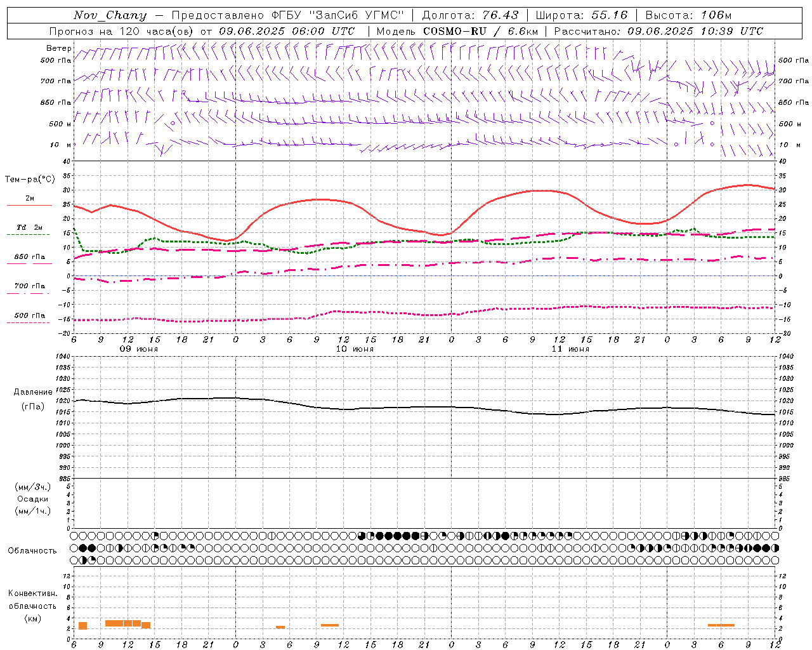812x650 pixels.
Task: Click the "Осадки" precipitation label
Action: pos(33,499)
